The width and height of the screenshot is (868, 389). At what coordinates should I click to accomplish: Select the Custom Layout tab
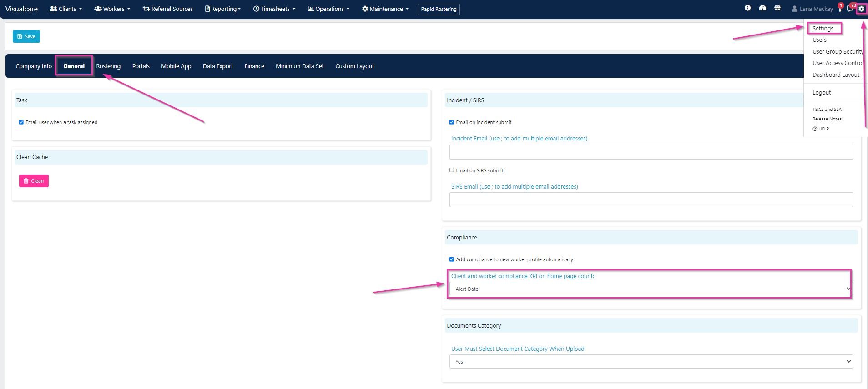[355, 66]
